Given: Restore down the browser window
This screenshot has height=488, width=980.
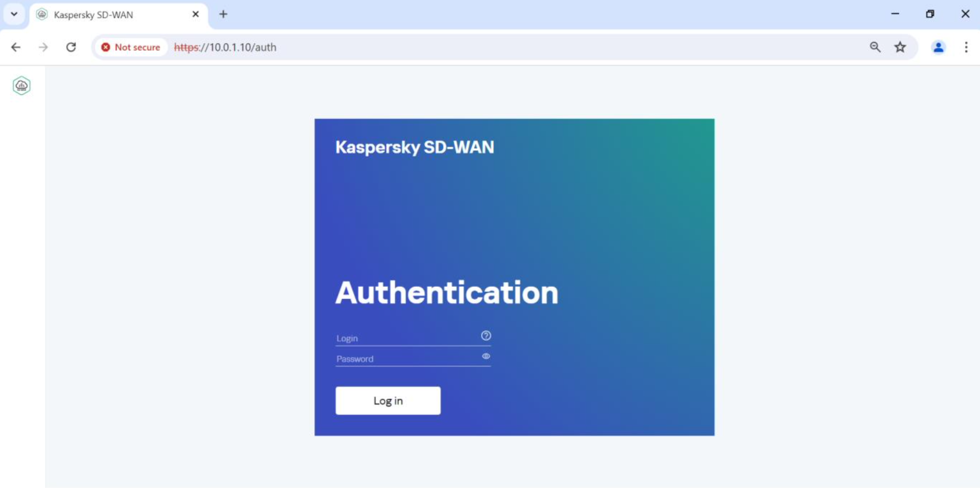Looking at the screenshot, I should 930,14.
